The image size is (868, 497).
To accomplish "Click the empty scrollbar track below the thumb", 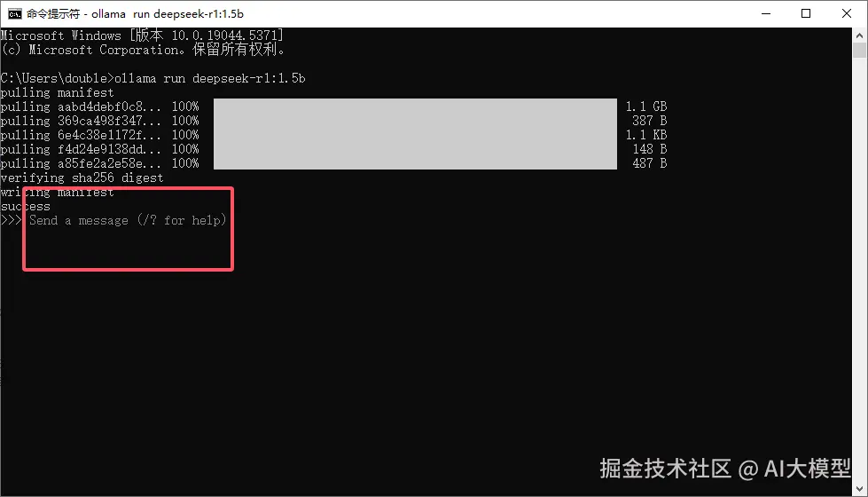I will pos(859,270).
